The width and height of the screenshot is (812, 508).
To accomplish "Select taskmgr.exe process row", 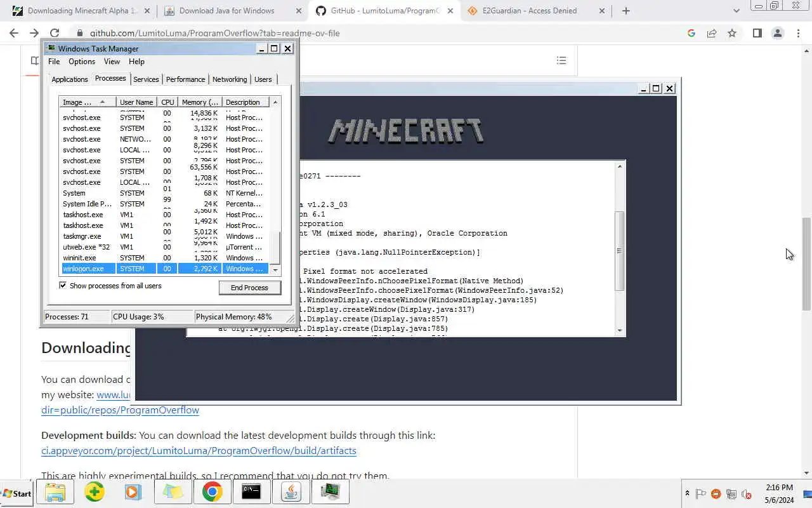I will point(165,236).
